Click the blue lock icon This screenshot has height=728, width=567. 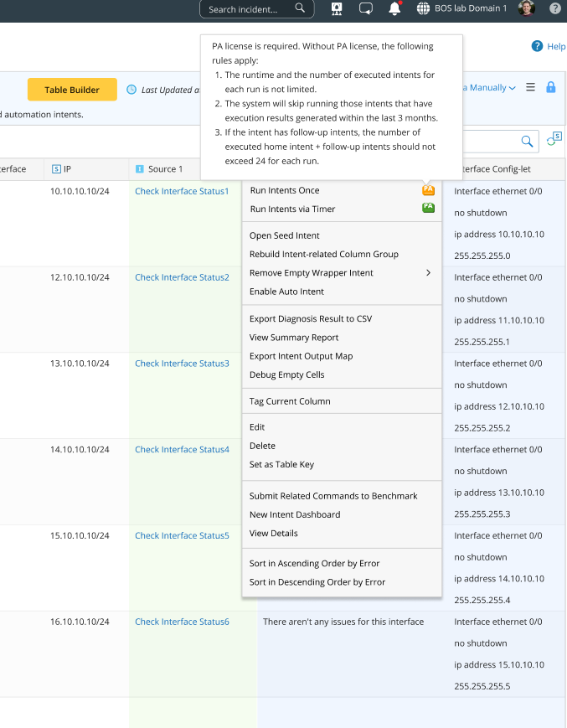(x=551, y=87)
